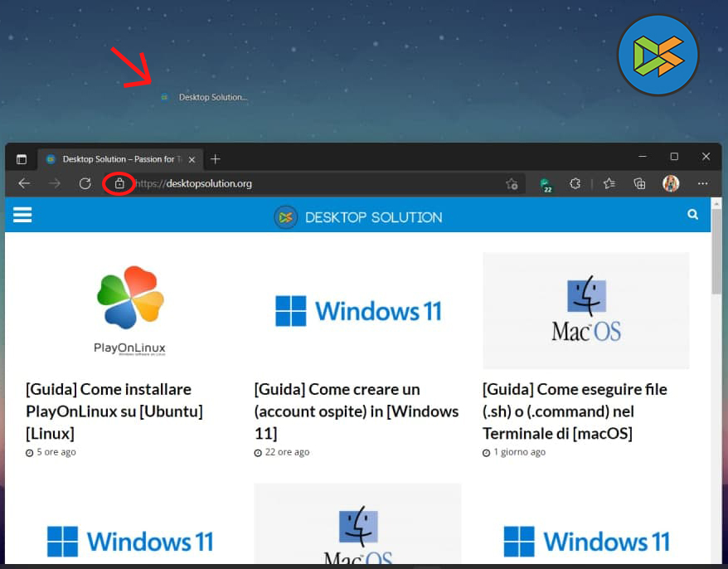Open the Desktop Solution desktop shortcut
Viewport: 728px width, 569px height.
(204, 97)
